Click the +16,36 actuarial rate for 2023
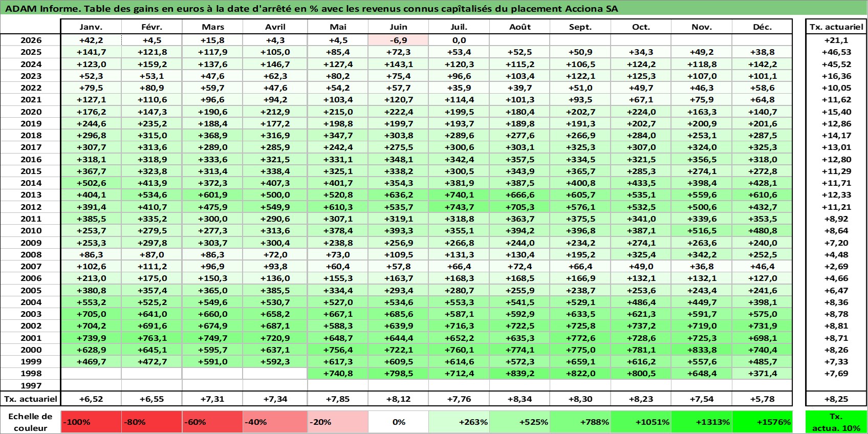This screenshot has width=868, height=434. [836, 76]
